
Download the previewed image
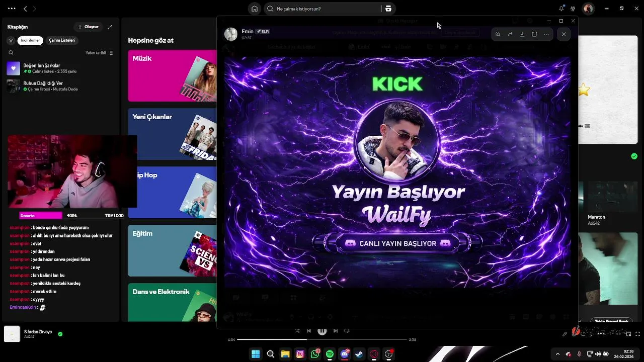[x=522, y=34]
